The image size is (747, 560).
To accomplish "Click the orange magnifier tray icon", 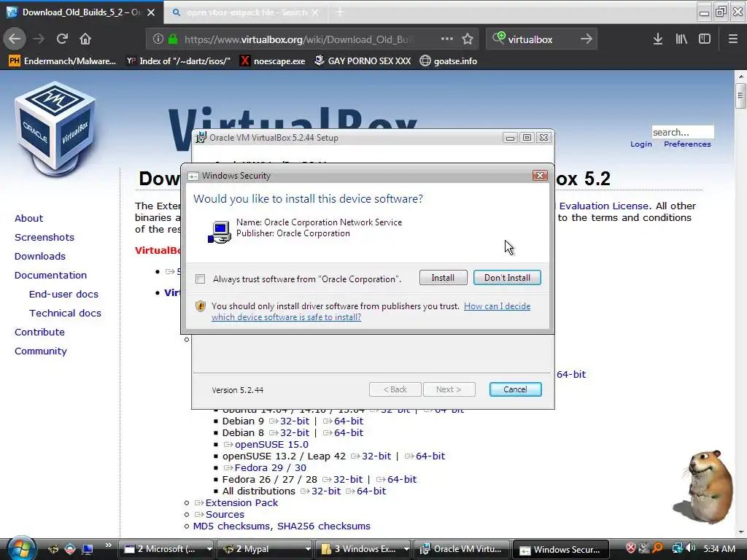I will [x=658, y=548].
